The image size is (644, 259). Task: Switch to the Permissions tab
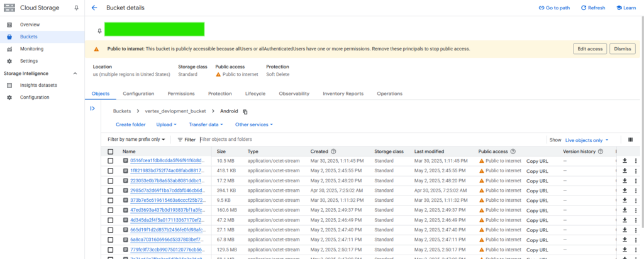point(180,94)
